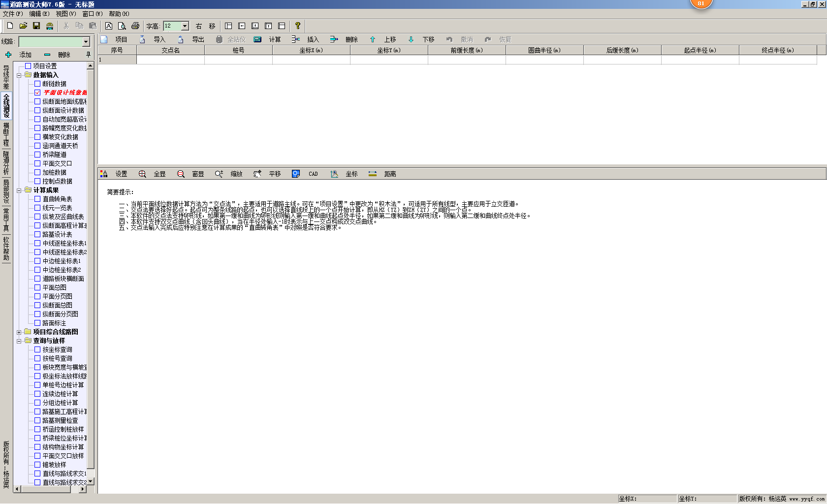Open the 字高 font height dropdown

click(x=185, y=26)
